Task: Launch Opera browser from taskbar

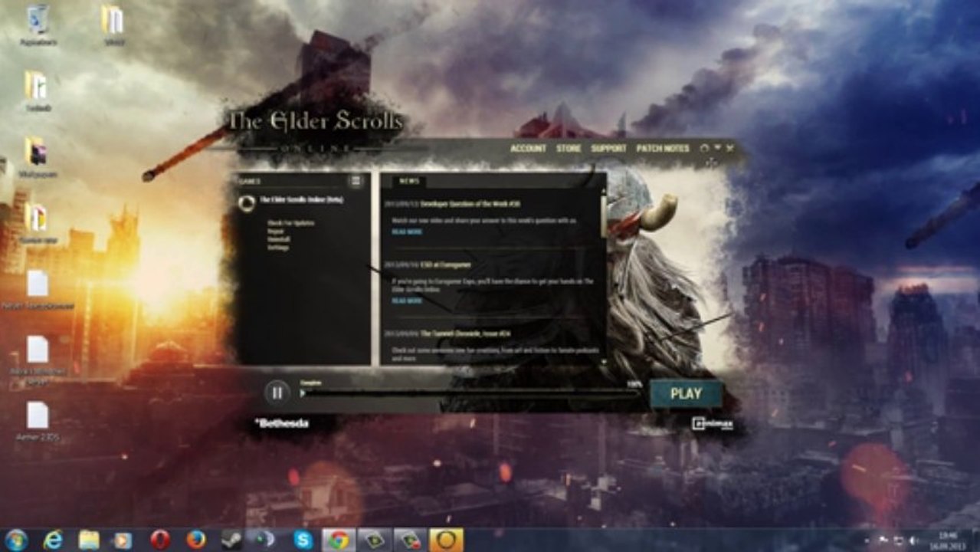Action: (160, 540)
